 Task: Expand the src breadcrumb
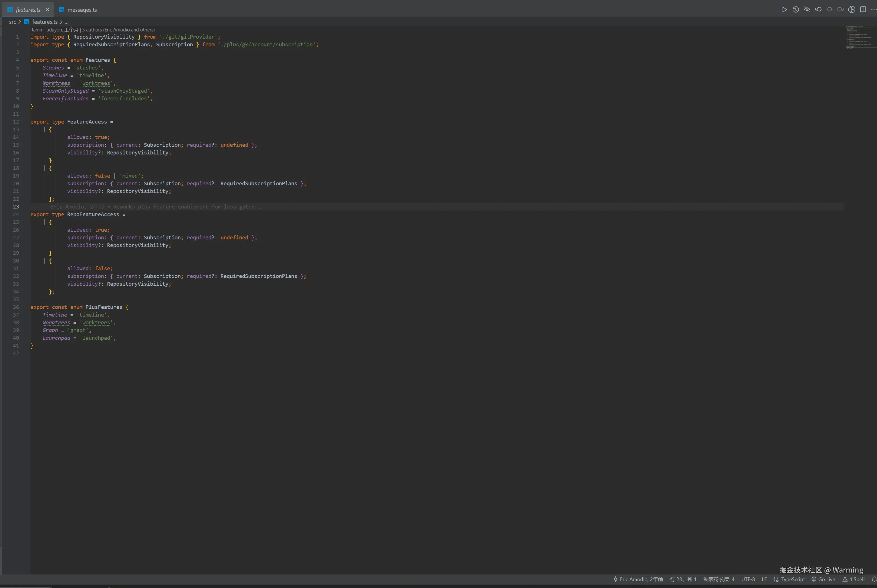(12, 22)
